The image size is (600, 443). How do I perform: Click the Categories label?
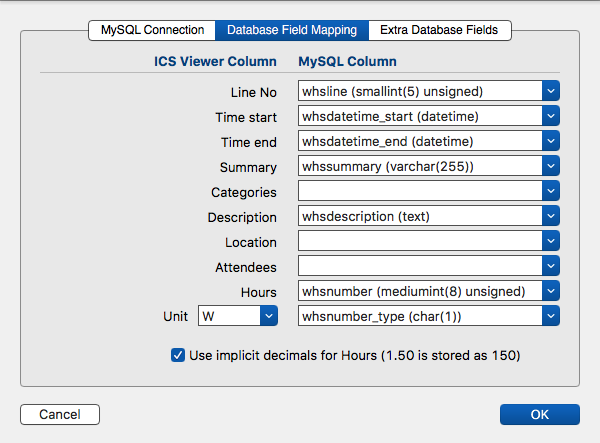(x=244, y=192)
